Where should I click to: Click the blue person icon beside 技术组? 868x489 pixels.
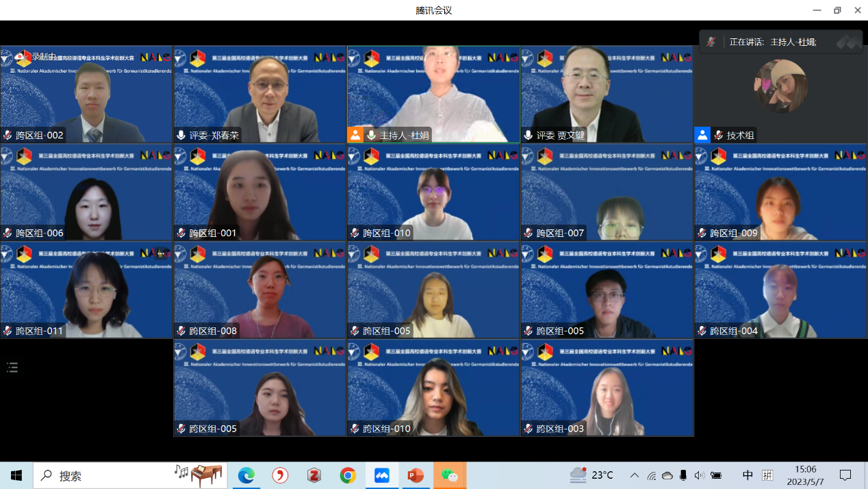pos(702,135)
